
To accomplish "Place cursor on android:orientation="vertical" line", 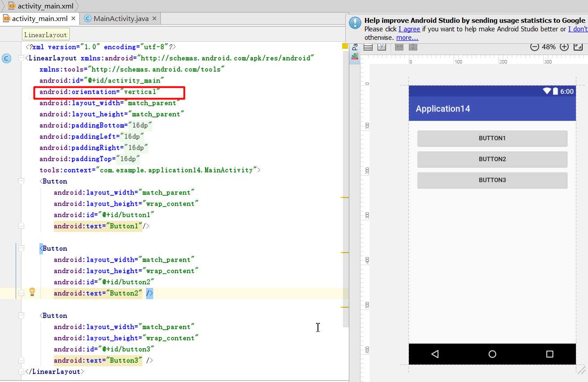I will click(99, 92).
